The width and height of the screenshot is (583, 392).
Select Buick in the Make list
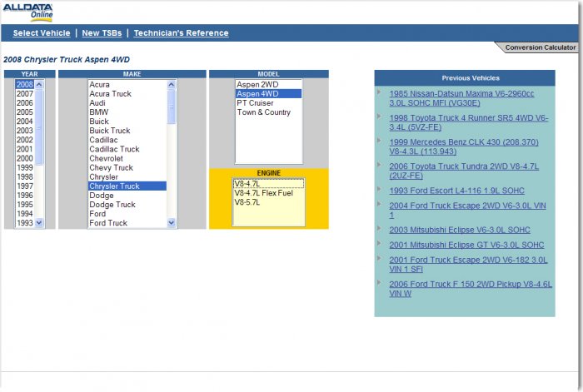pos(127,122)
